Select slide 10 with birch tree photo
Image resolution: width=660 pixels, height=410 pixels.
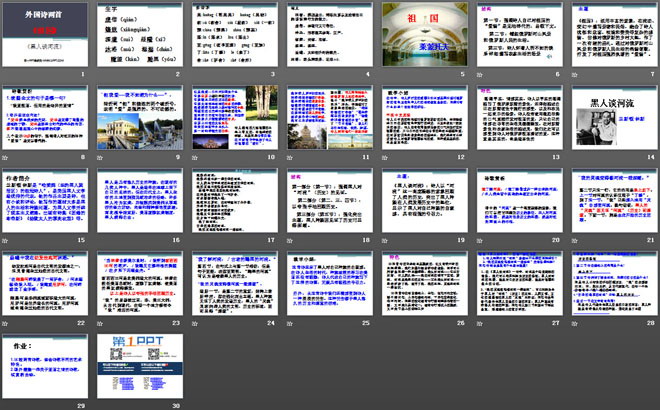click(235, 117)
